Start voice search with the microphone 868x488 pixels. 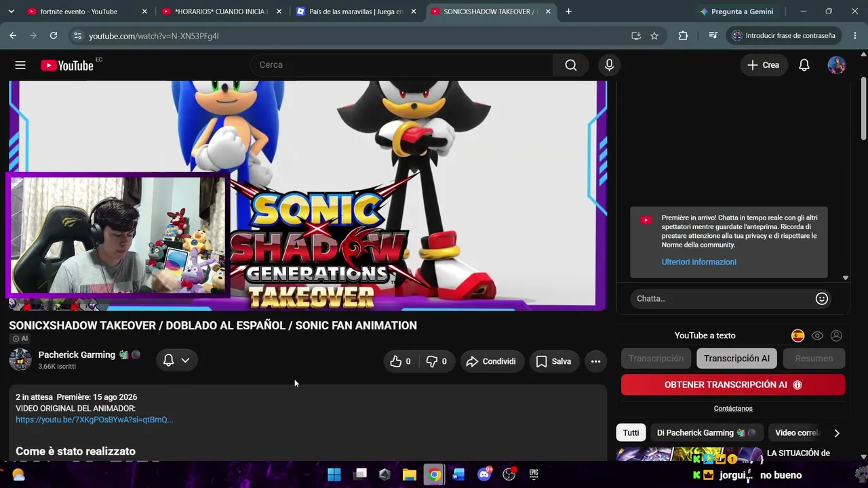tap(609, 65)
